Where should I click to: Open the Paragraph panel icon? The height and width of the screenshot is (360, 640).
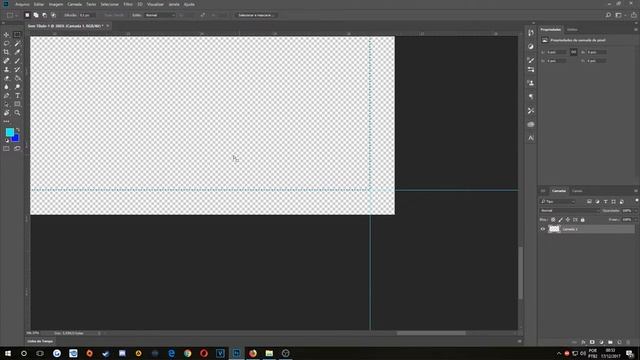(x=531, y=97)
